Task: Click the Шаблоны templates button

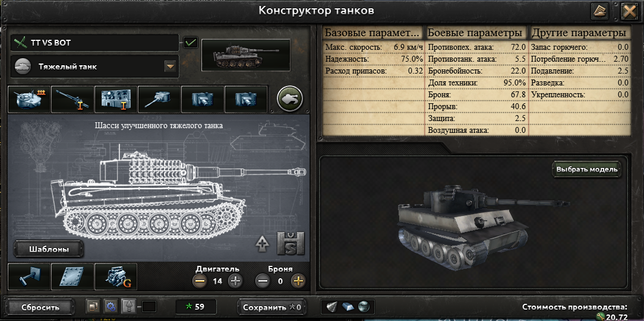Action: 49,249
